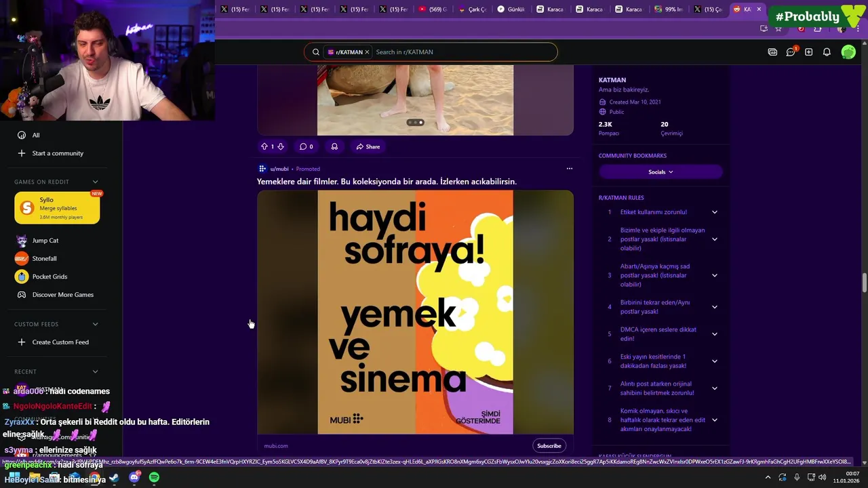Create a new post with the plus icon
Viewport: 868px width, 488px height.
(808, 52)
